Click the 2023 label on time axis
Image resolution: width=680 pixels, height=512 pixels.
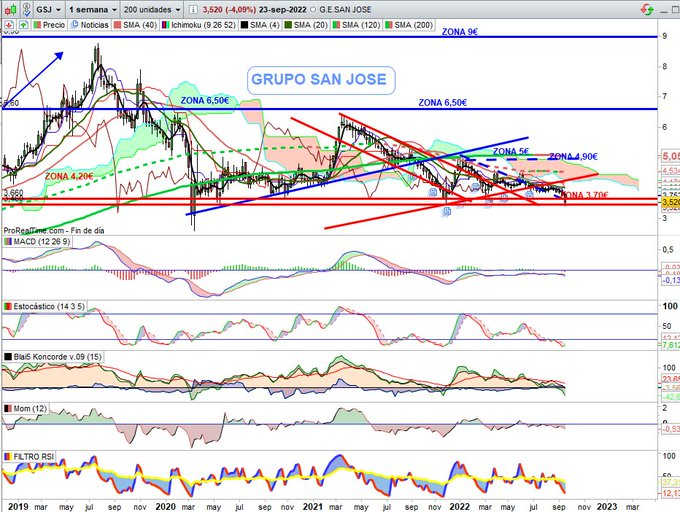[x=607, y=506]
